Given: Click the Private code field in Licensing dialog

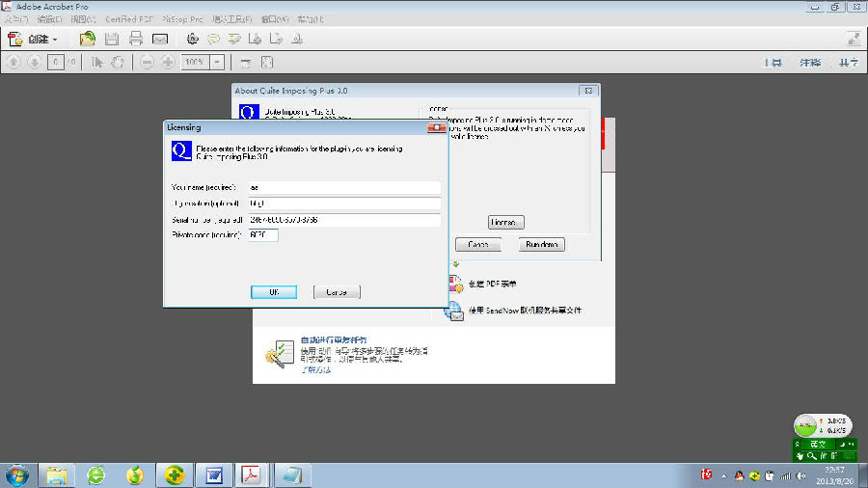Looking at the screenshot, I should (x=263, y=235).
